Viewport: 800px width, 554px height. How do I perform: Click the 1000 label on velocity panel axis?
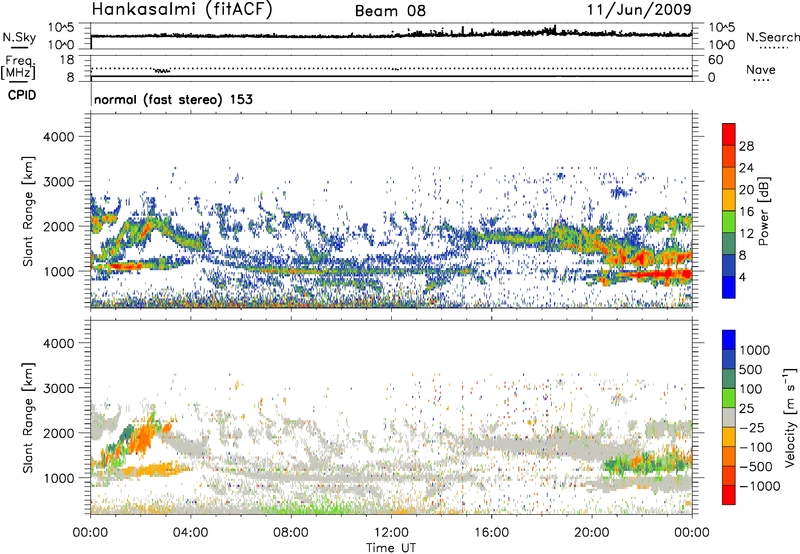pos(58,478)
